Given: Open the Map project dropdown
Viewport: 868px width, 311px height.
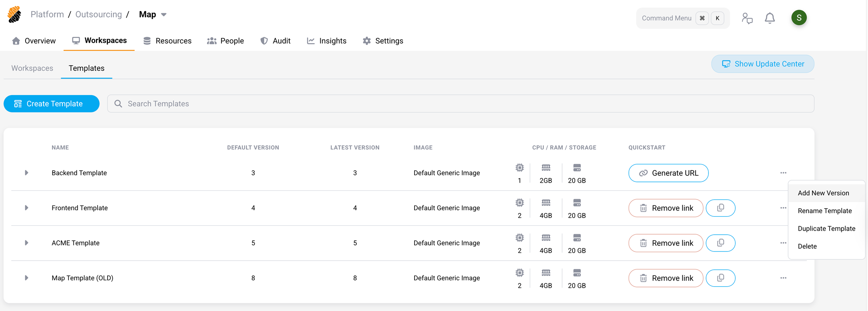Looking at the screenshot, I should pyautogui.click(x=164, y=15).
